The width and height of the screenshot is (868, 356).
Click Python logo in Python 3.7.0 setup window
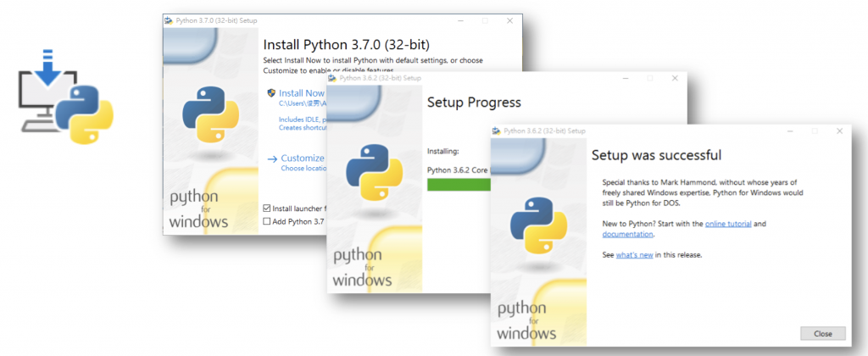pos(211,114)
